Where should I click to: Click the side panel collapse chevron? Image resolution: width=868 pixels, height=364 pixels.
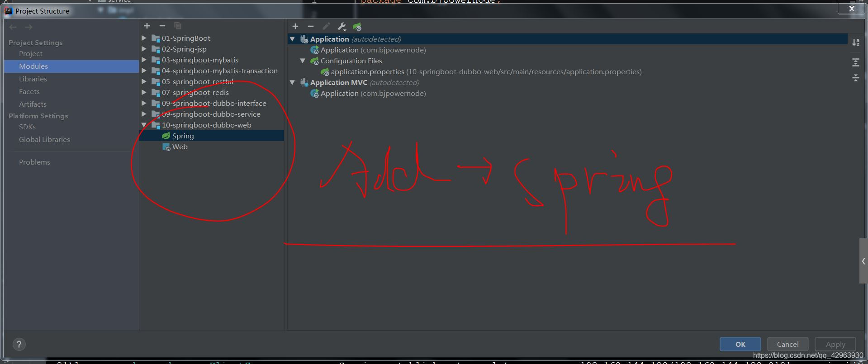pos(863,261)
